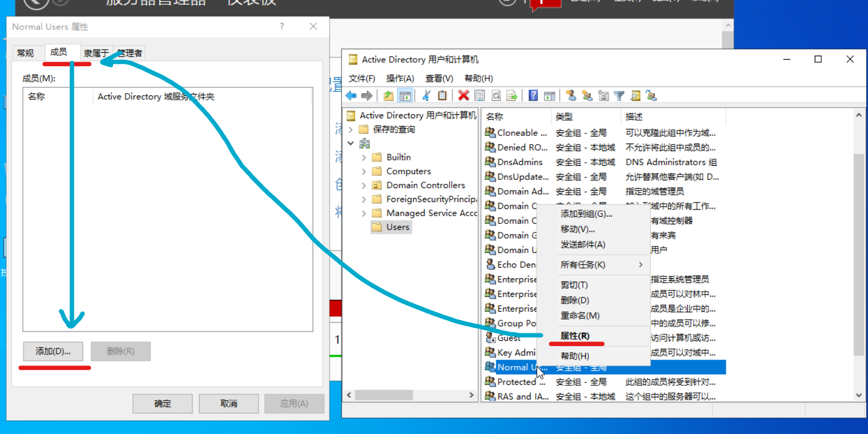This screenshot has height=434, width=868.
Task: Choose 发送邮件(A) in context menu
Action: 593,244
